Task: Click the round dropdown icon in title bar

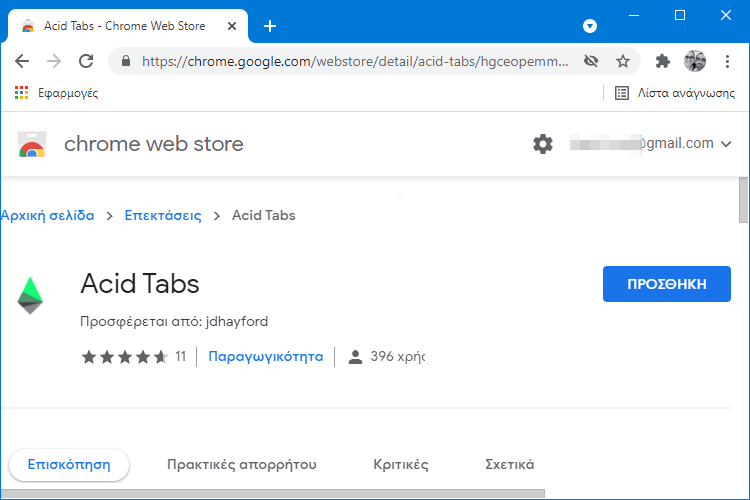Action: [590, 26]
